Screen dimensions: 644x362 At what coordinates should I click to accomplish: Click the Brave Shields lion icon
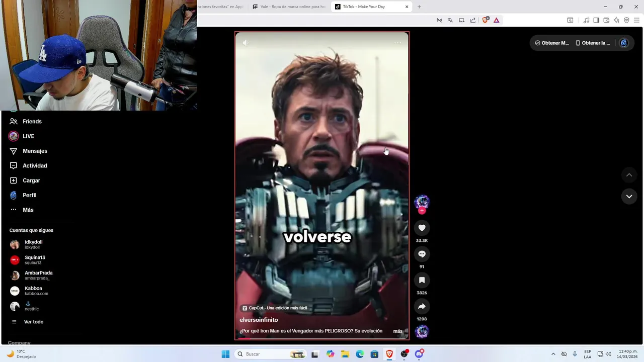(x=486, y=20)
